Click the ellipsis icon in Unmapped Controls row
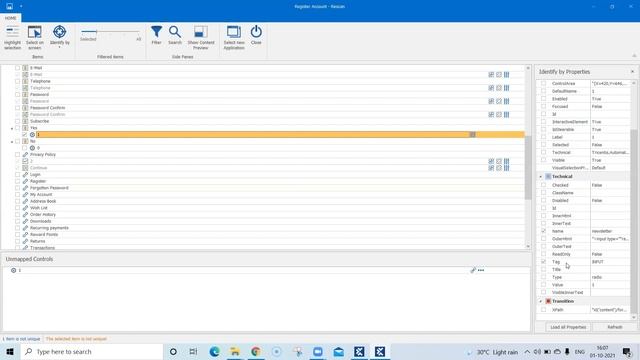This screenshot has width=640, height=360. pyautogui.click(x=481, y=270)
